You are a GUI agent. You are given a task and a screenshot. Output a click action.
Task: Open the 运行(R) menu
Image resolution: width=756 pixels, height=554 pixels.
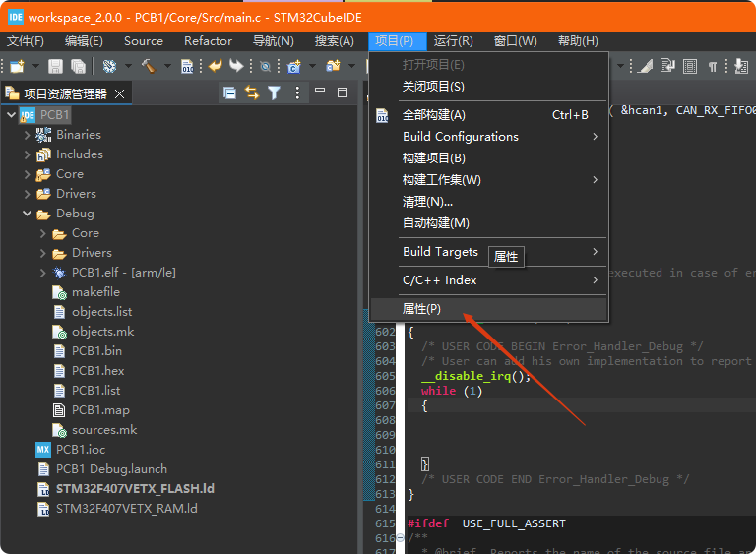point(453,41)
